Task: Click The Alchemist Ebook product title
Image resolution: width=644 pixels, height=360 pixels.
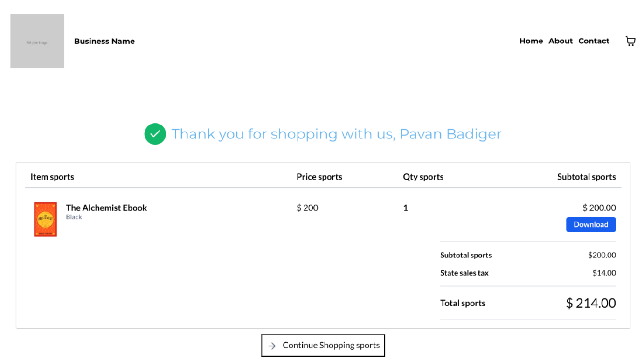Action: coord(106,208)
